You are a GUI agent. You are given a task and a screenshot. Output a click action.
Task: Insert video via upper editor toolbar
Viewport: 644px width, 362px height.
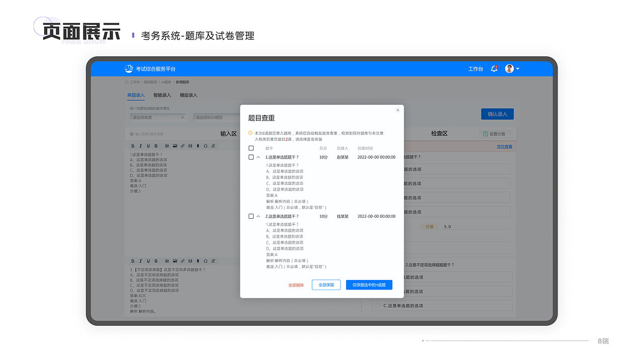point(190,146)
